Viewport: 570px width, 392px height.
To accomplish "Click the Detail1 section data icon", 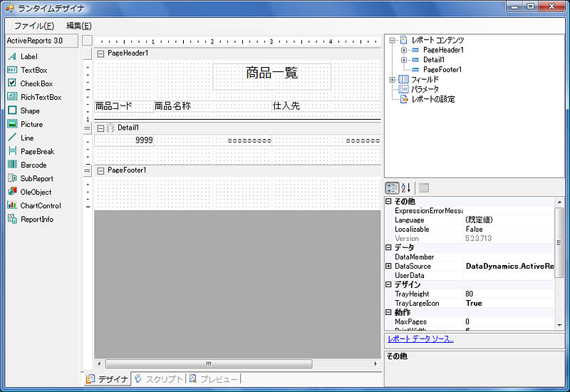I will pos(110,128).
